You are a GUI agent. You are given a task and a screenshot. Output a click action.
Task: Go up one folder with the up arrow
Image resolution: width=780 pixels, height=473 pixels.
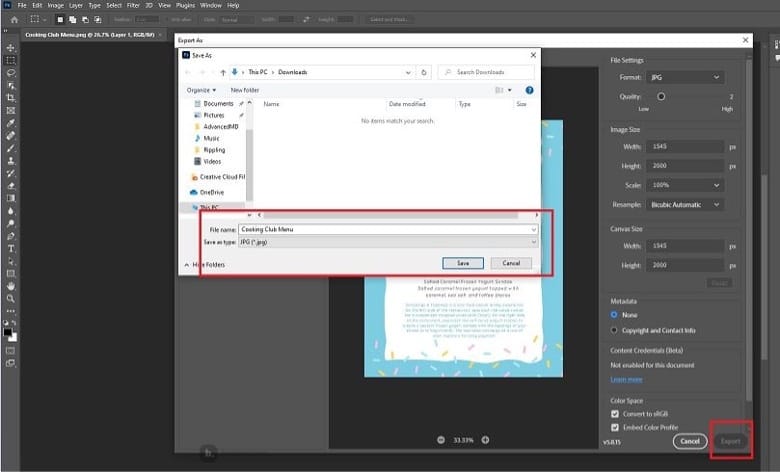tap(222, 72)
